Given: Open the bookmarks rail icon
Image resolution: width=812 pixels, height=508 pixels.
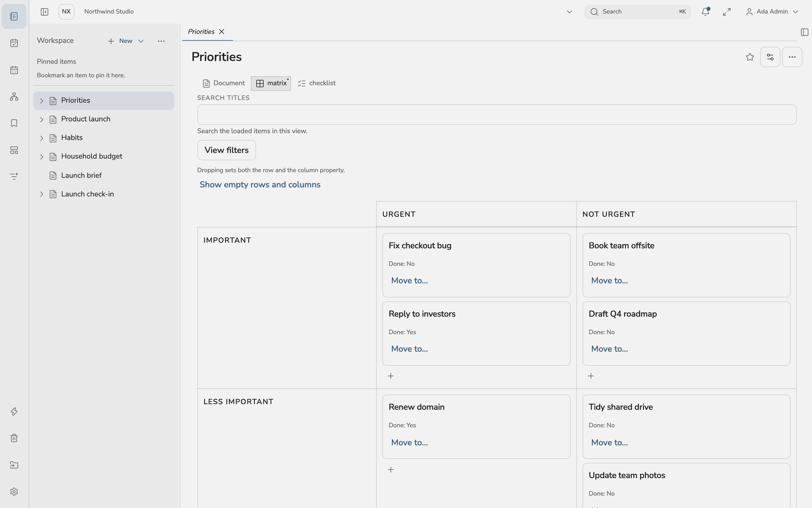Looking at the screenshot, I should [x=14, y=123].
